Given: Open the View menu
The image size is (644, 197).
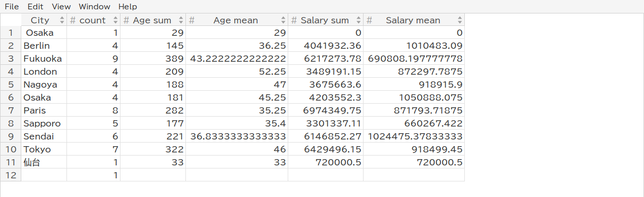Looking at the screenshot, I should pyautogui.click(x=61, y=7).
